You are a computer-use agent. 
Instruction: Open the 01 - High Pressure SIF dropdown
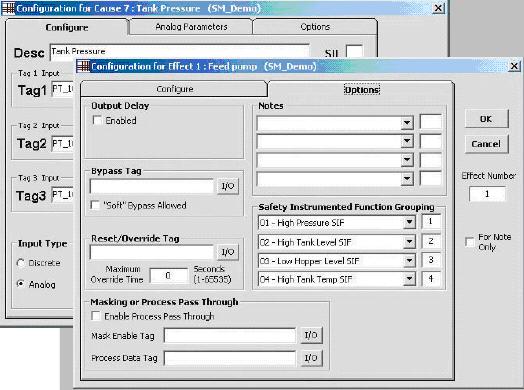(409, 222)
